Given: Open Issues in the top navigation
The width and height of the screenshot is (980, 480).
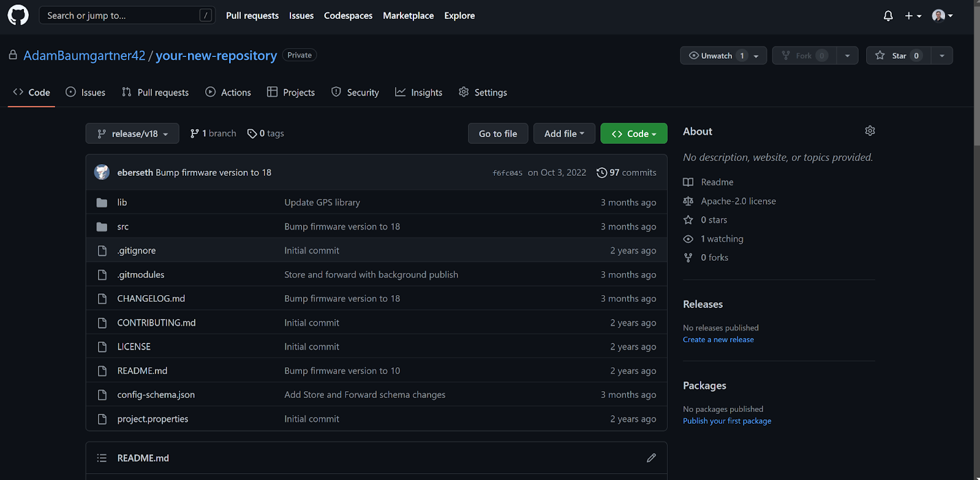Looking at the screenshot, I should point(301,16).
